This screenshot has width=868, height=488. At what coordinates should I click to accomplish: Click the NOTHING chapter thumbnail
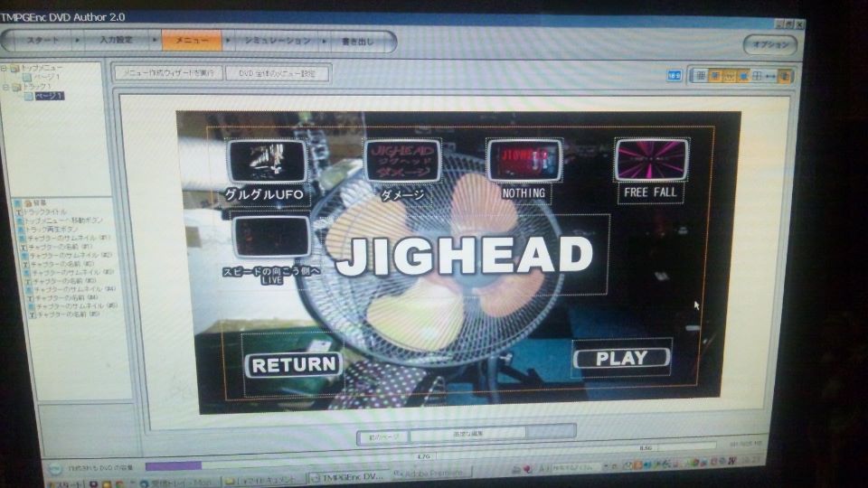click(x=524, y=160)
